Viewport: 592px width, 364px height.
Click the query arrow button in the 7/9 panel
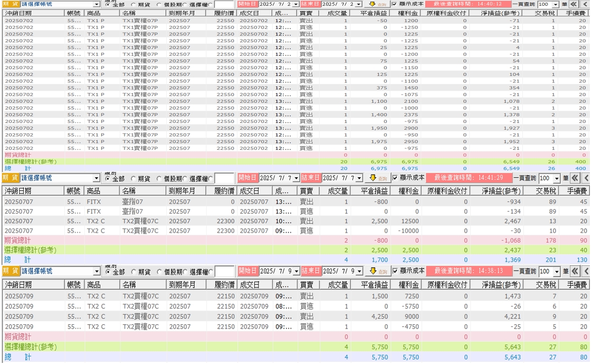click(378, 271)
